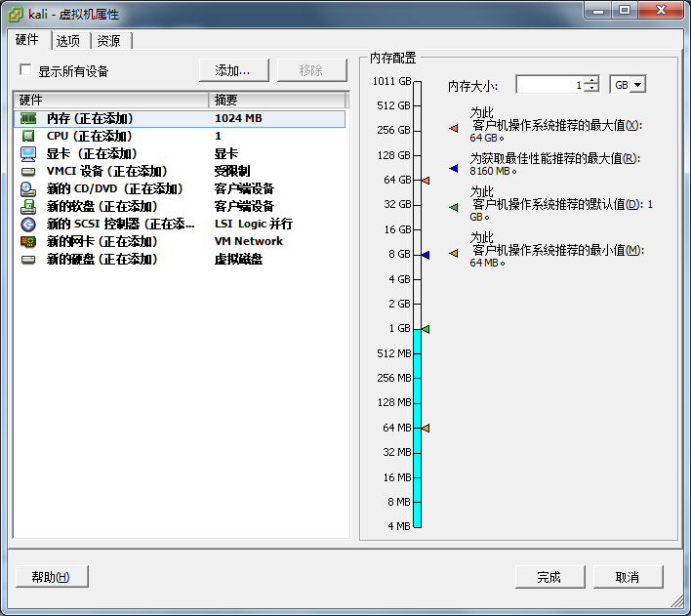691x616 pixels.
Task: Select the 新的硬盘 (正在添加) row
Action: point(180,260)
